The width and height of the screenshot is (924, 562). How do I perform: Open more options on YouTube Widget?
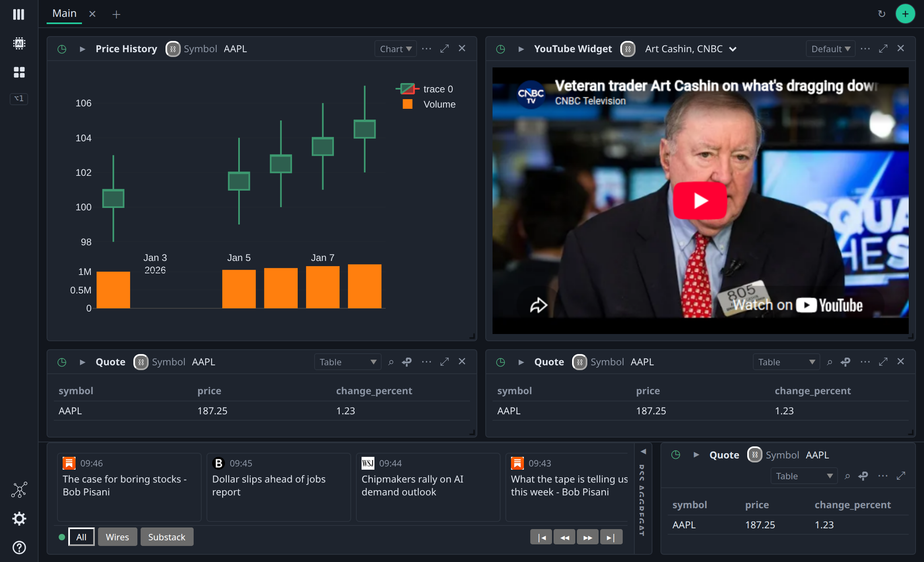pos(865,49)
